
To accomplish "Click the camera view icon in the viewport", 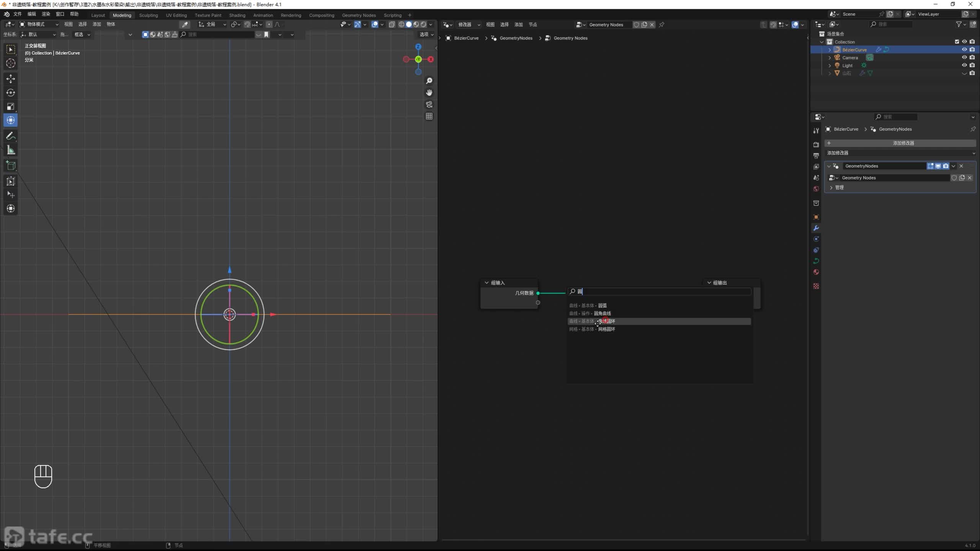I will click(x=429, y=104).
